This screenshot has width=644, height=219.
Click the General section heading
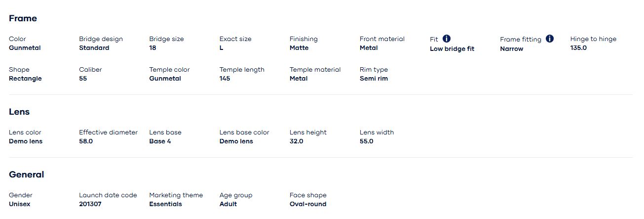(26, 175)
